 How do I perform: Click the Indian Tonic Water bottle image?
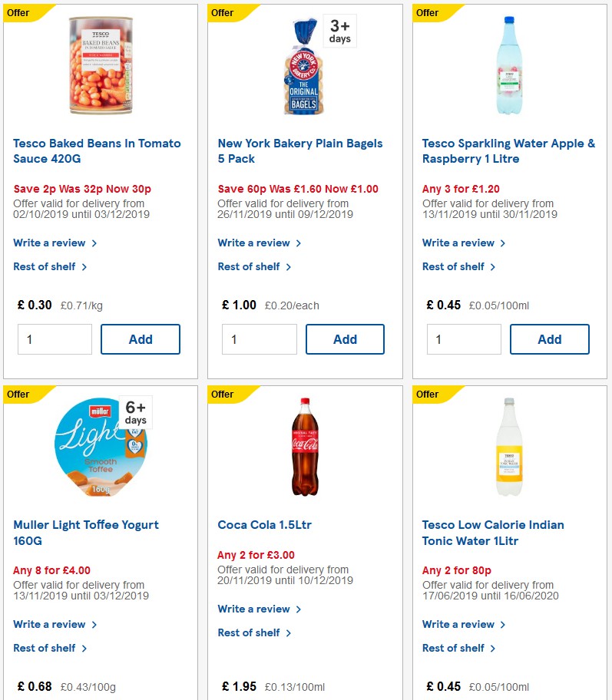click(508, 445)
